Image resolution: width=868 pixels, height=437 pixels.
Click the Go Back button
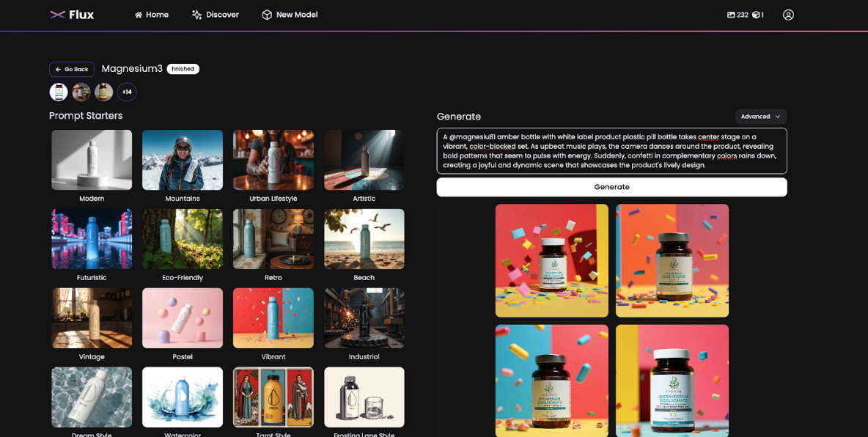pos(71,69)
